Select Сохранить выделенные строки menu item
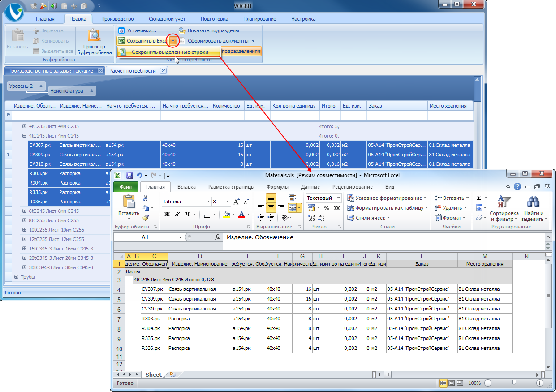This screenshot has height=392, width=556. 169,52
